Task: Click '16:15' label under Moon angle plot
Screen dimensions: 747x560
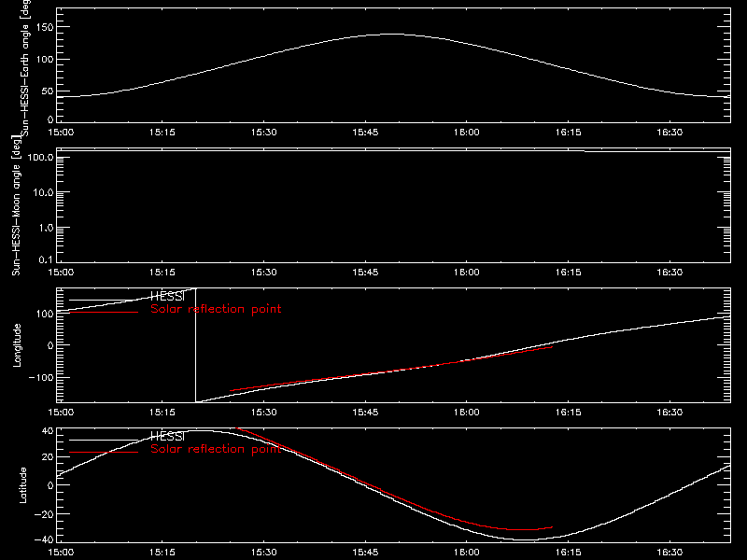Action: 569,273
